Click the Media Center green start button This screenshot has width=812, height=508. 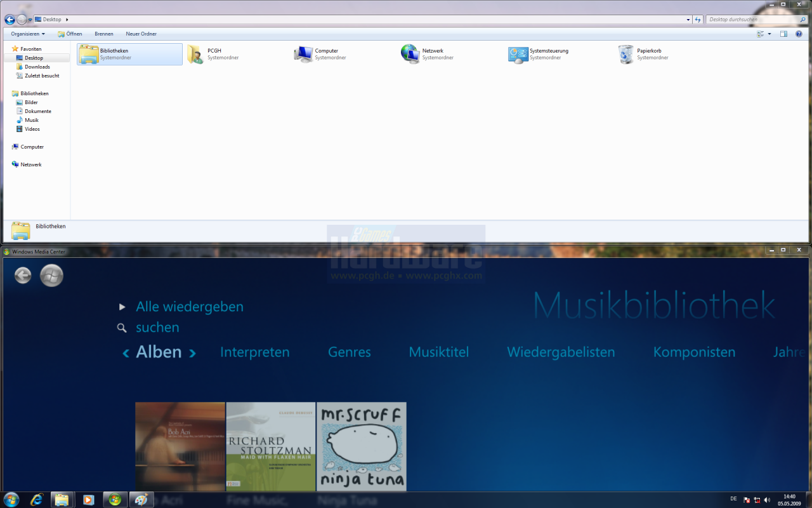[51, 275]
